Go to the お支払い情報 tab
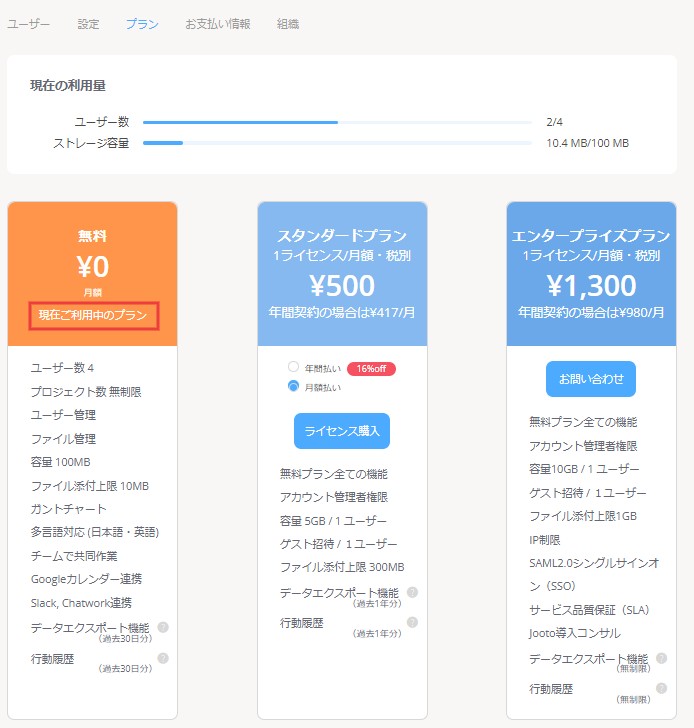The width and height of the screenshot is (694, 728). [218, 23]
